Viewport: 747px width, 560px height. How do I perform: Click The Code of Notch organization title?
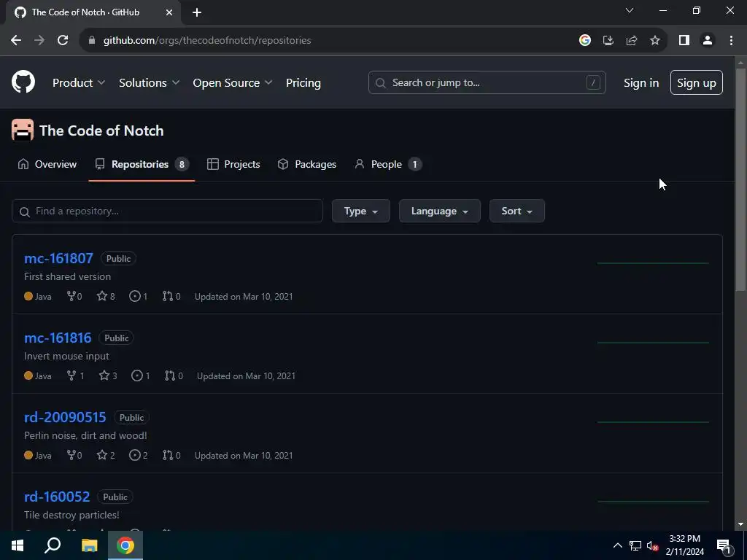(101, 131)
